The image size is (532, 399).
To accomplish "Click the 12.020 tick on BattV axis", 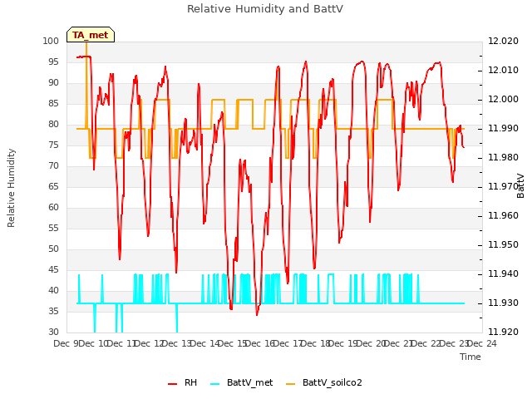I will (x=503, y=41).
